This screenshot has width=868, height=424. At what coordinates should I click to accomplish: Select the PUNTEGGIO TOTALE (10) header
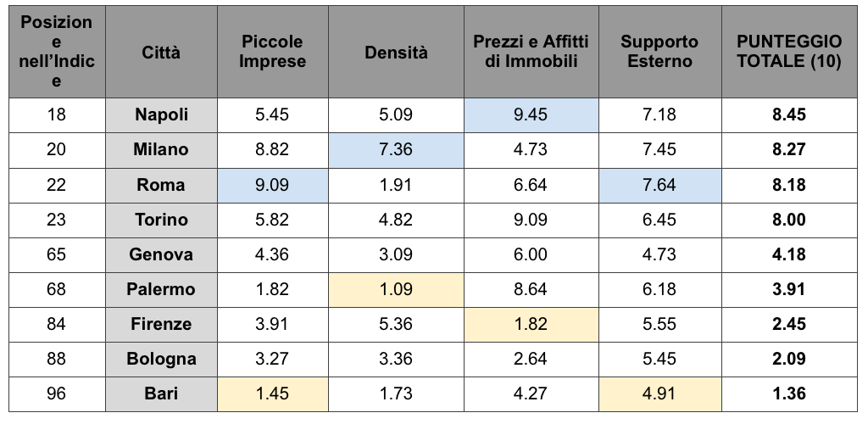[789, 53]
